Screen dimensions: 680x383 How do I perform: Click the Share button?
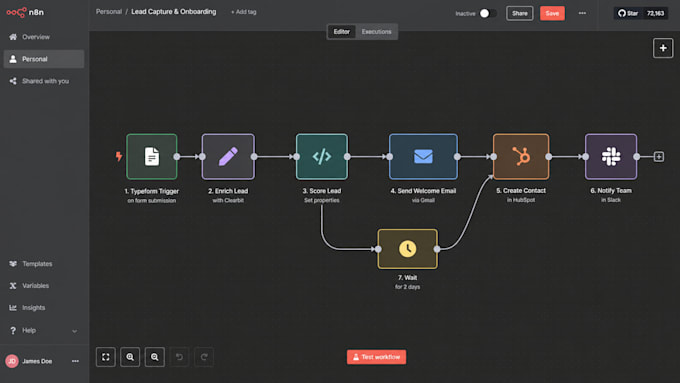520,13
